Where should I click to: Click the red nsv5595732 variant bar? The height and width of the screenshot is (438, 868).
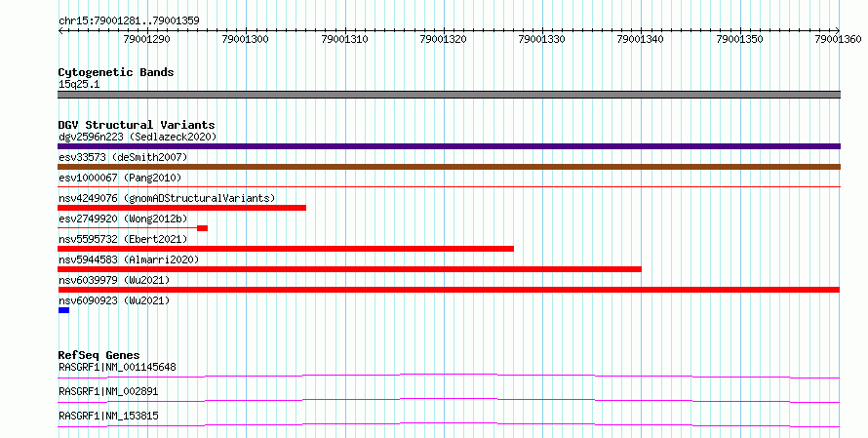pos(286,249)
